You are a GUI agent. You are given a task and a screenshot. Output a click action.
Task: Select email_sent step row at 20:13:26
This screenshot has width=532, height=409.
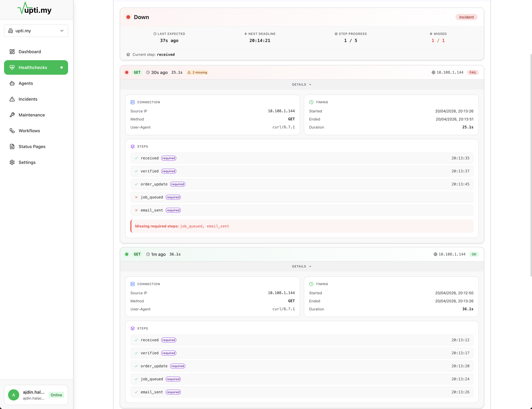click(x=302, y=392)
